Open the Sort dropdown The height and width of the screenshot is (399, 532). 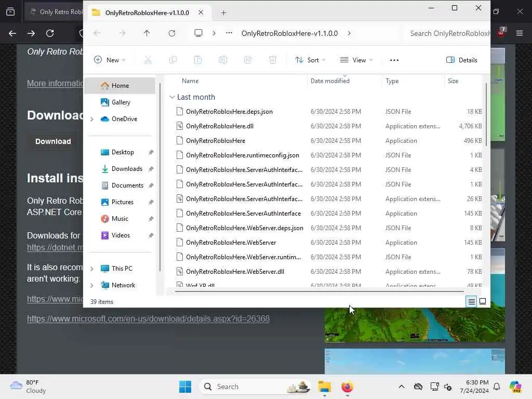[x=310, y=60]
